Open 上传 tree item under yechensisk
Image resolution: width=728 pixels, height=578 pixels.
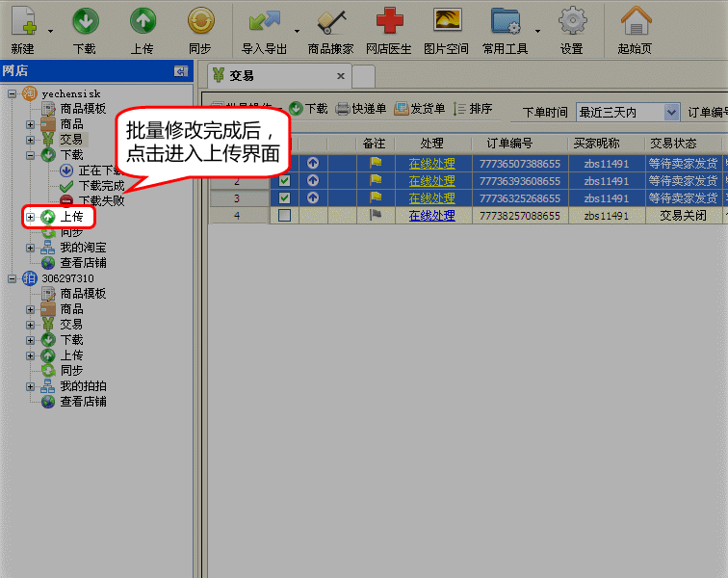[71, 217]
